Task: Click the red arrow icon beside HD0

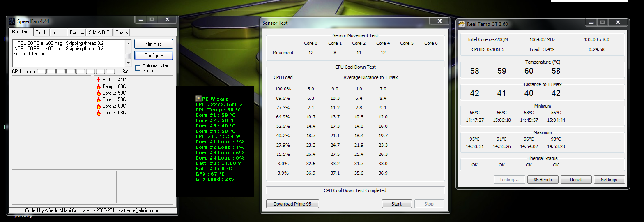Action: point(99,80)
